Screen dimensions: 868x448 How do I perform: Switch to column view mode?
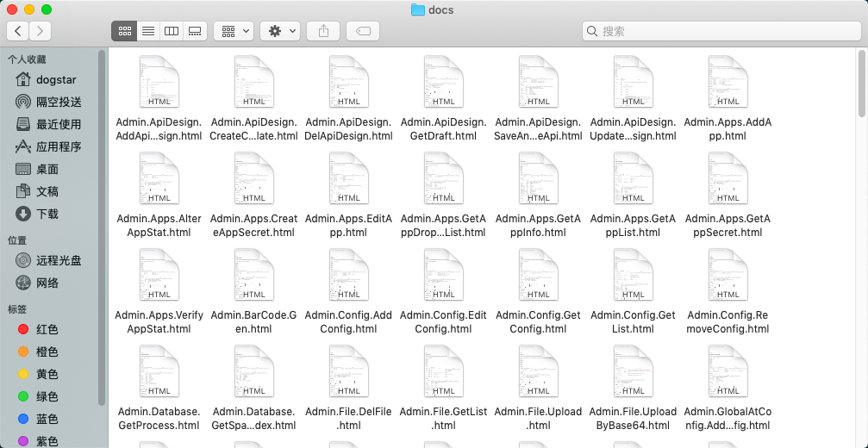pyautogui.click(x=172, y=31)
